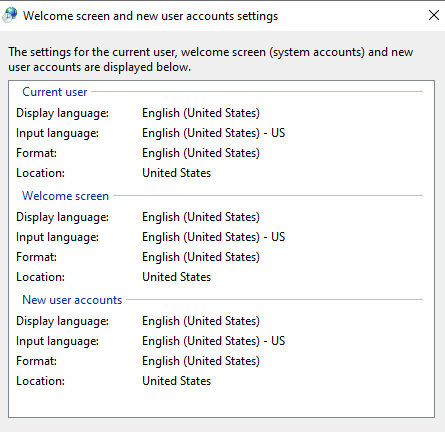Click New user accounts location value 'United States'

(x=177, y=381)
